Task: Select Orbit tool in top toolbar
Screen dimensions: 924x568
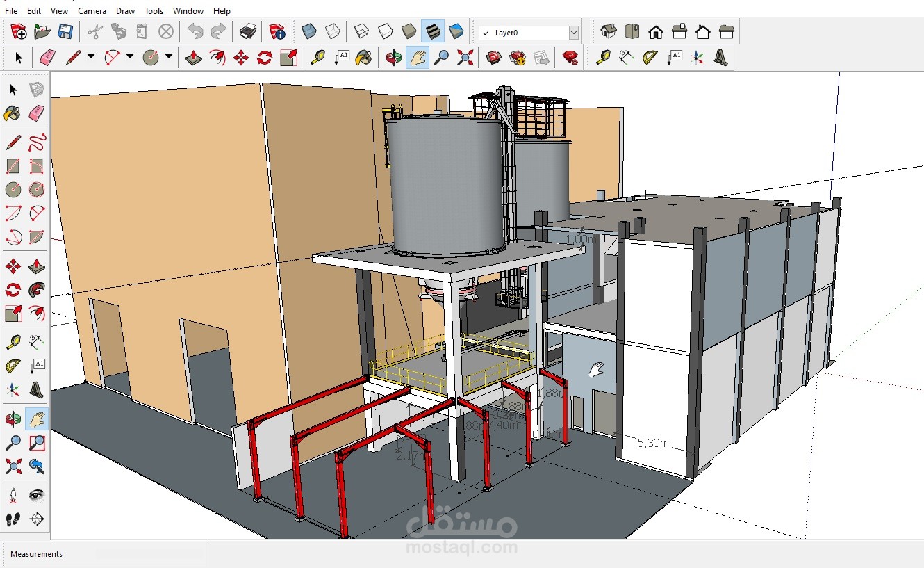Action: pos(394,58)
